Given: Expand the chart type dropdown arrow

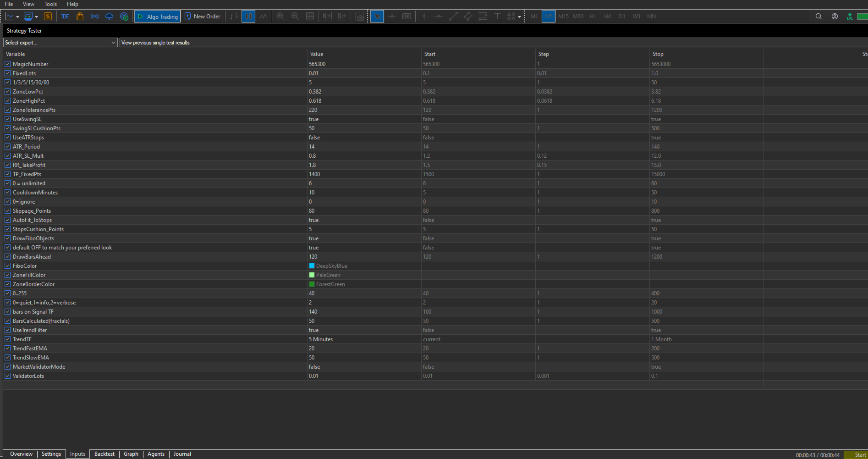Looking at the screenshot, I should [17, 17].
